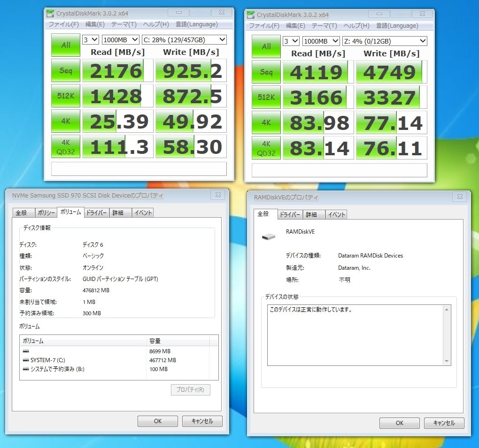Run 4K QD32 test in right CrystalDiskMark
Viewport: 479px width, 448px height.
pos(266,148)
